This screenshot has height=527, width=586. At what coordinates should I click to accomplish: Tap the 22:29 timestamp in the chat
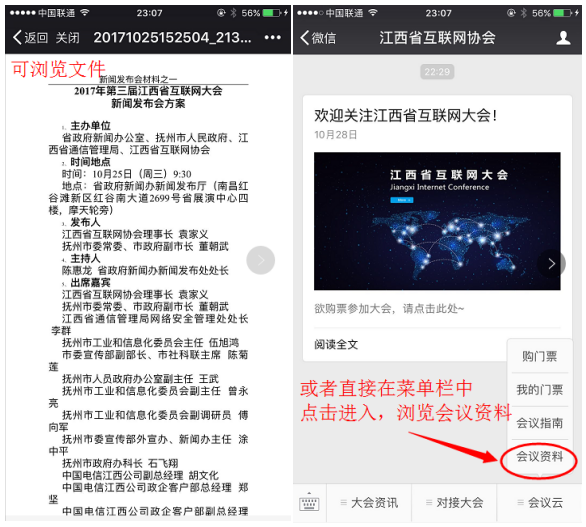(x=437, y=72)
